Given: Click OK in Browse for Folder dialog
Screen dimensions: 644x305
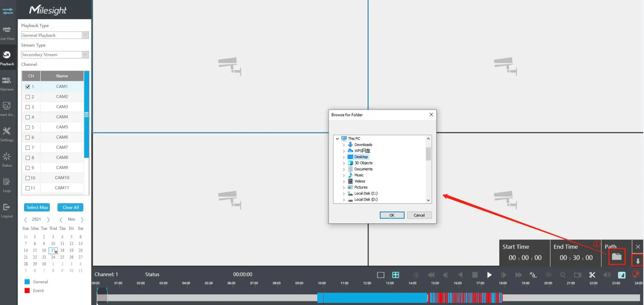Looking at the screenshot, I should [392, 215].
